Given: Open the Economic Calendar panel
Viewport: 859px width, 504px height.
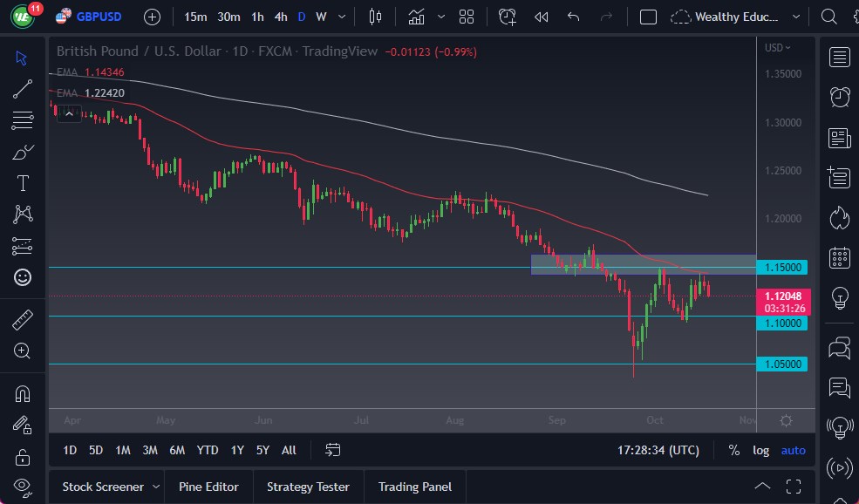Looking at the screenshot, I should (x=838, y=257).
